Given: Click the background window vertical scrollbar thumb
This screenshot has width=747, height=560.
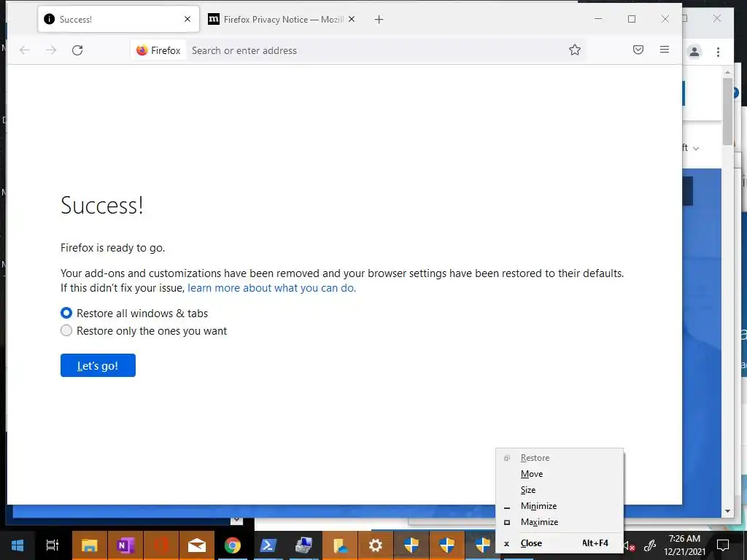Looking at the screenshot, I should pos(727,111).
